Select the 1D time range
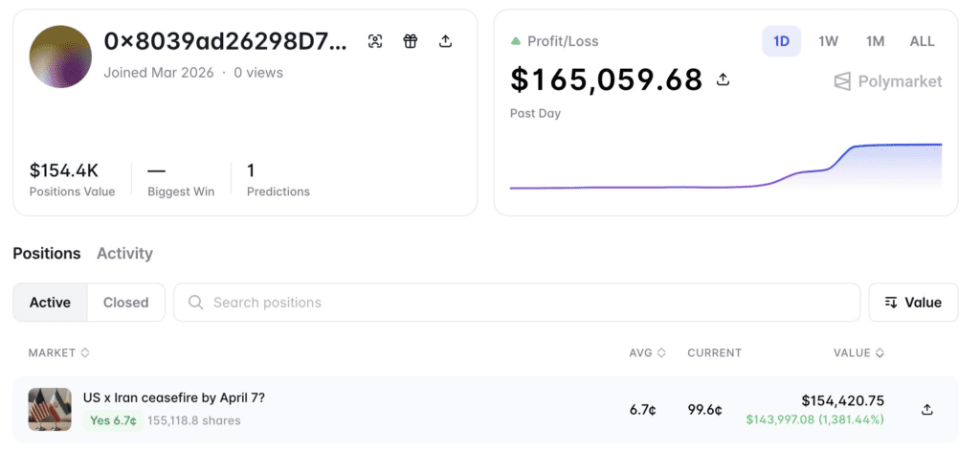 [781, 41]
